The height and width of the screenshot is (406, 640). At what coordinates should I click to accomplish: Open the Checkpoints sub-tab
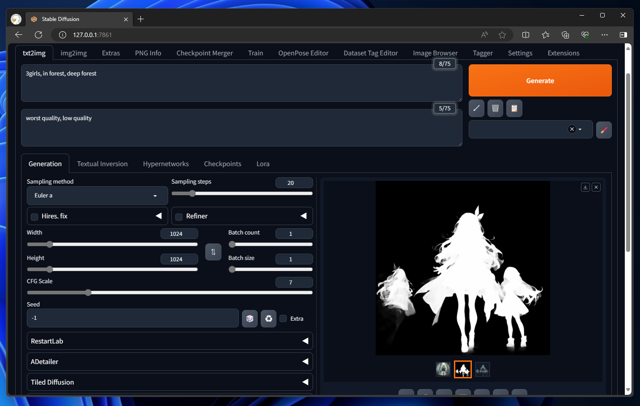click(x=222, y=164)
